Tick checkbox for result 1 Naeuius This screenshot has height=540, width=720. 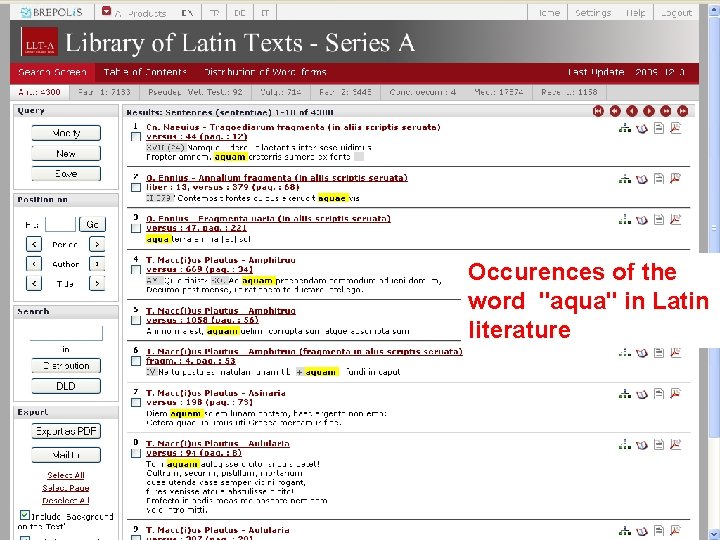point(136,136)
